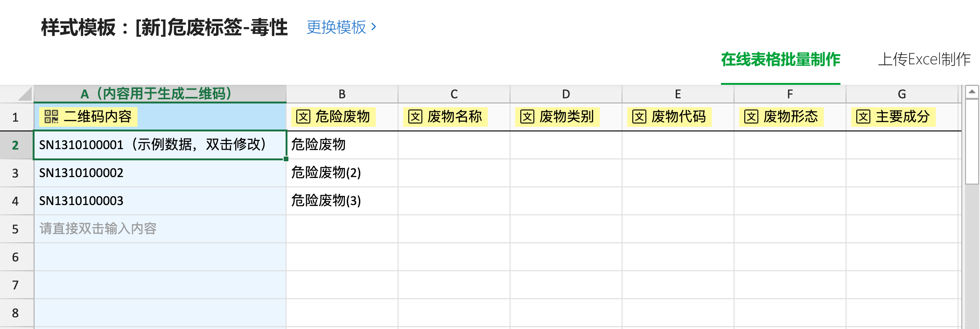Click the scrollbar up arrow

(x=972, y=92)
